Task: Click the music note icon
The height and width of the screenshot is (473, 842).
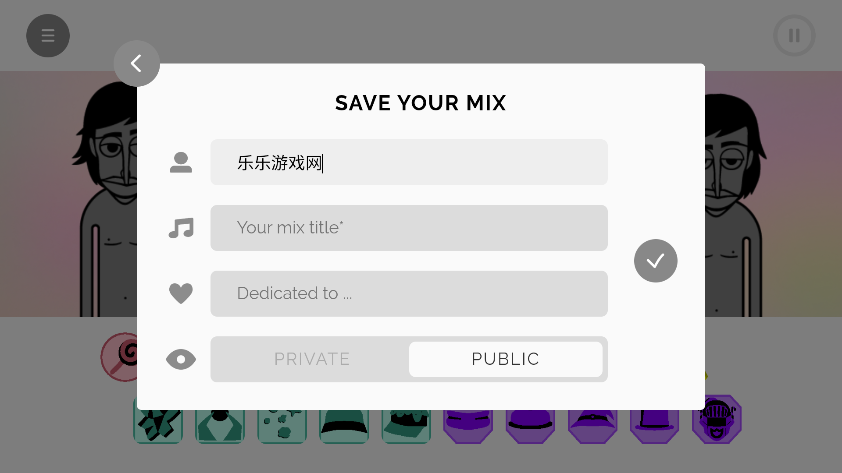Action: tap(181, 228)
